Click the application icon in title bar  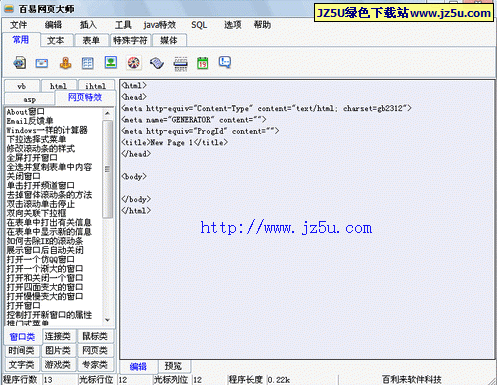pos(9,9)
